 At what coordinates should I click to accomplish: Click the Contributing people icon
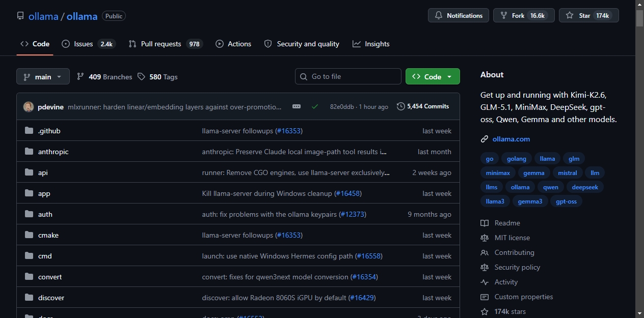(x=485, y=252)
